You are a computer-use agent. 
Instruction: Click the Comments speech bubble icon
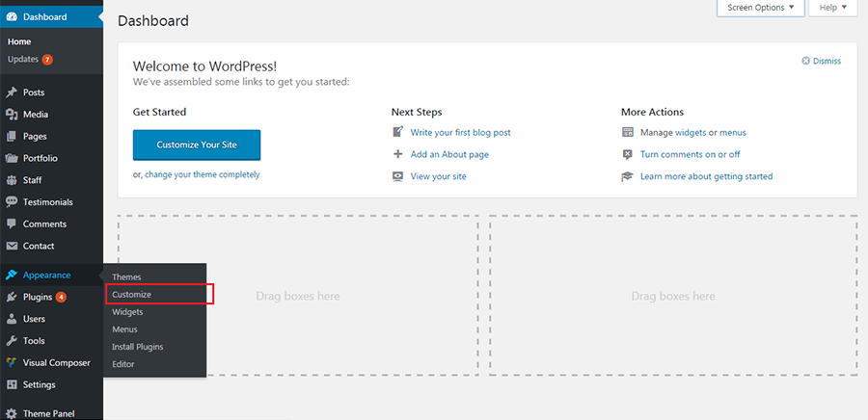12,223
